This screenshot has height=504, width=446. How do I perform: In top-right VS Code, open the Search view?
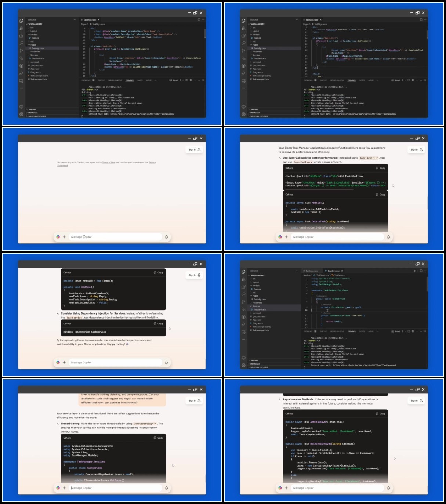tap(243, 43)
